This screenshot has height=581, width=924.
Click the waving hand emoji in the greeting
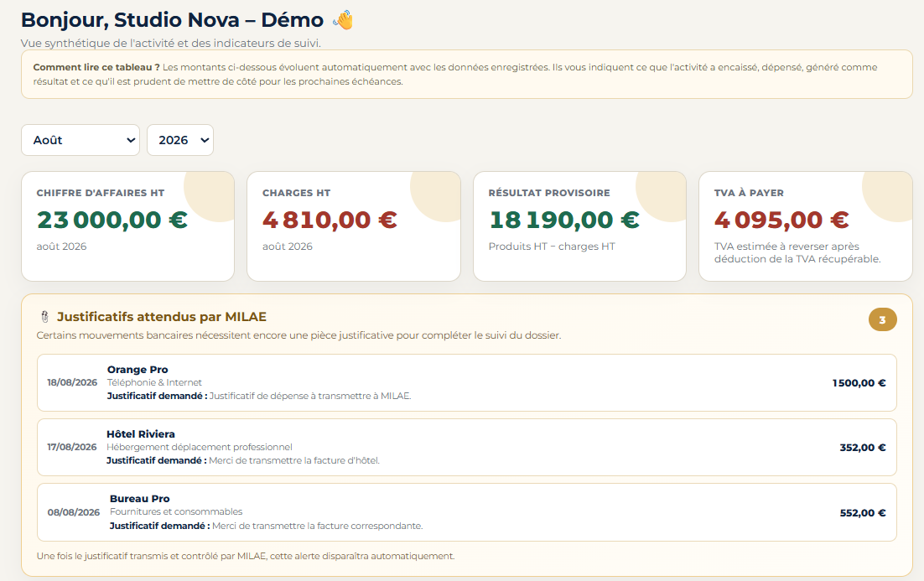(343, 20)
